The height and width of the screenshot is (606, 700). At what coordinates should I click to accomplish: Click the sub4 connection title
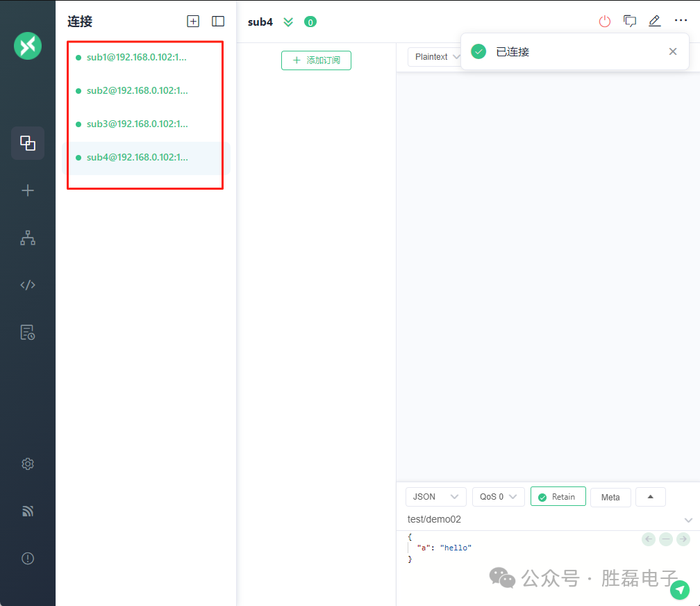click(260, 22)
